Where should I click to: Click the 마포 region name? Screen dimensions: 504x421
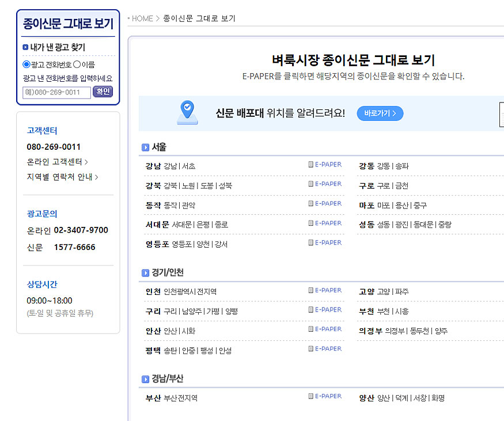click(x=367, y=205)
